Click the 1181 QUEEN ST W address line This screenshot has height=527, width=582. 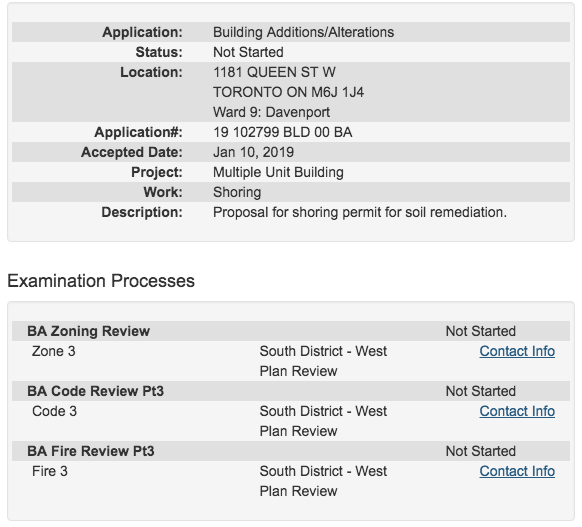tap(274, 72)
